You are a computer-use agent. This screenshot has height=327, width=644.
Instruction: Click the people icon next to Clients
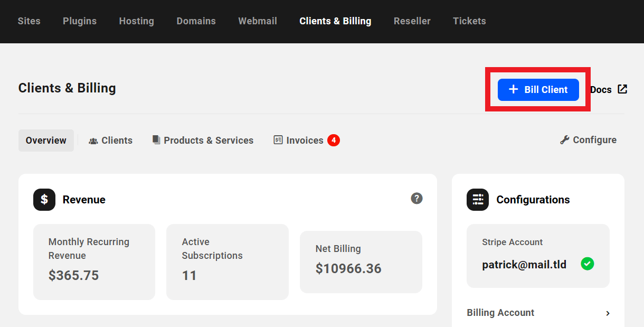coord(93,140)
